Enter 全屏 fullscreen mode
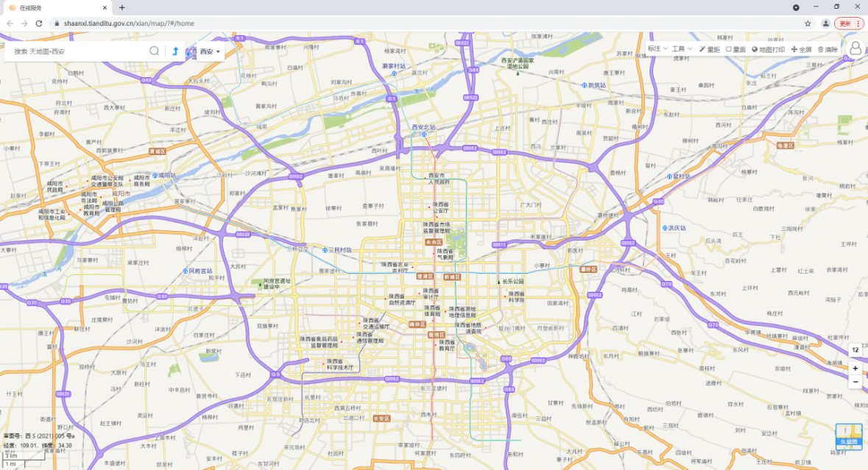Viewport: 868px width, 470px height. (801, 49)
